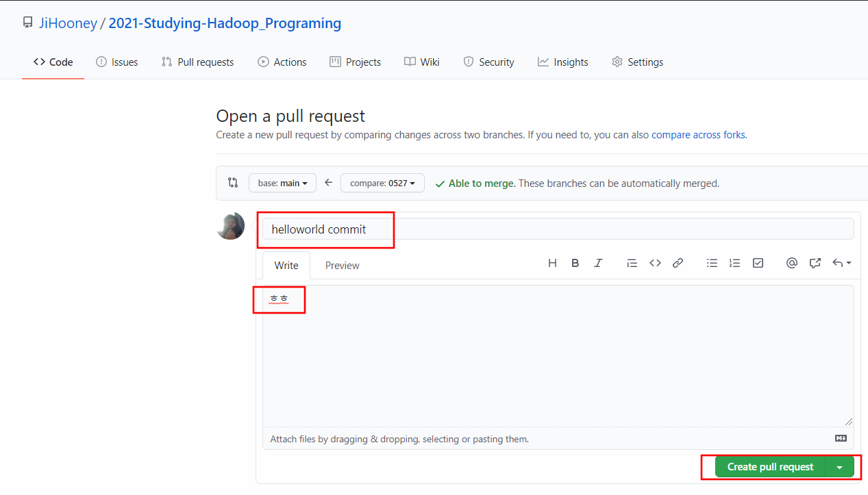Viewport: 868px width, 495px height.
Task: Click the repository book icon
Action: click(x=27, y=23)
